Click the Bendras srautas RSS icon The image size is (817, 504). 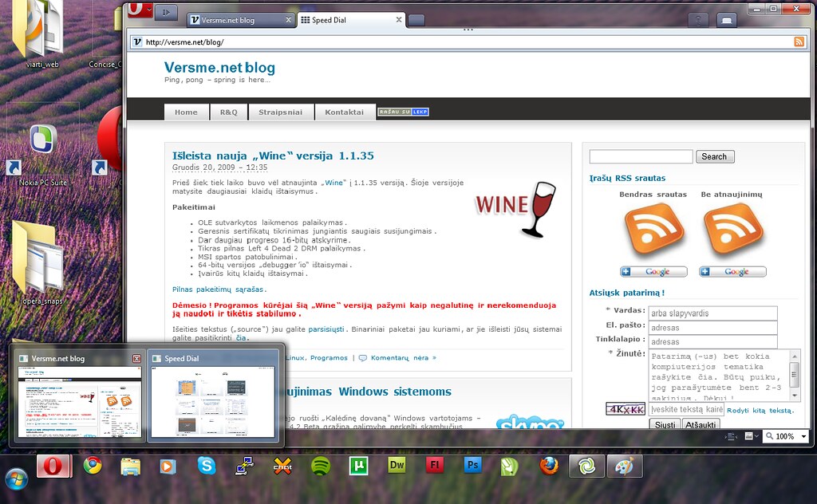[x=653, y=230]
